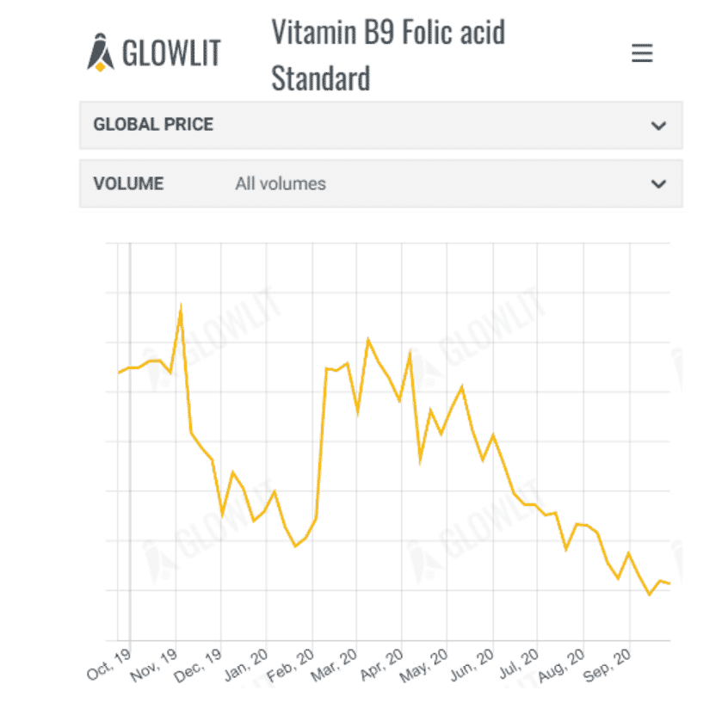Screen dimensions: 728x703
Task: Click the chevron icon beside VOLUME
Action: click(659, 183)
